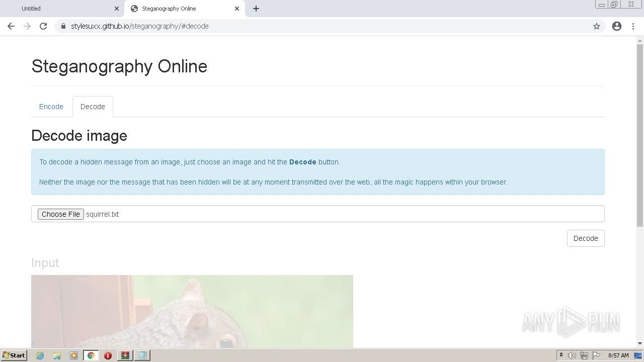Viewport: 644px width, 362px height.
Task: Open the Windows Start menu
Action: [x=14, y=355]
